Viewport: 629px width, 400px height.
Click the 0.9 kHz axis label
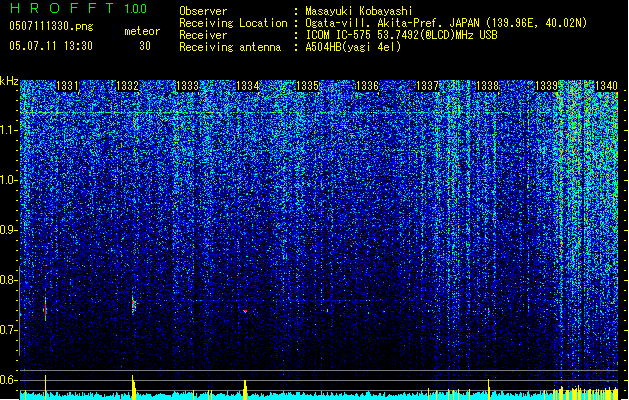pos(8,230)
